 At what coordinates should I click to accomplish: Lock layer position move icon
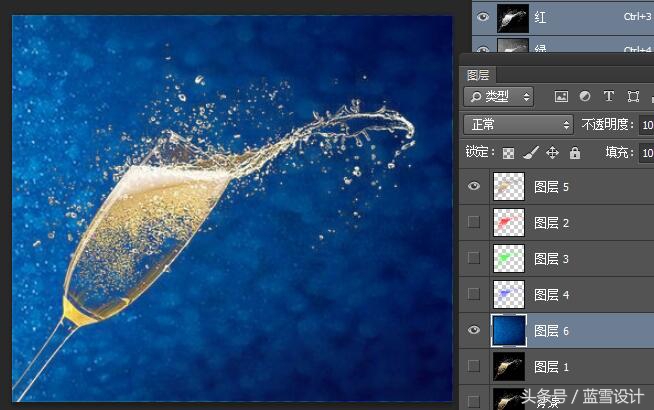point(553,153)
